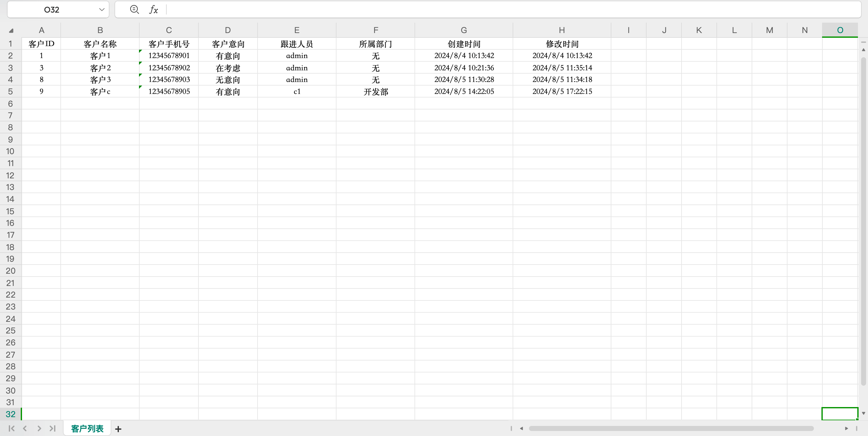Go to previous sheet navigation arrow

pyautogui.click(x=25, y=428)
